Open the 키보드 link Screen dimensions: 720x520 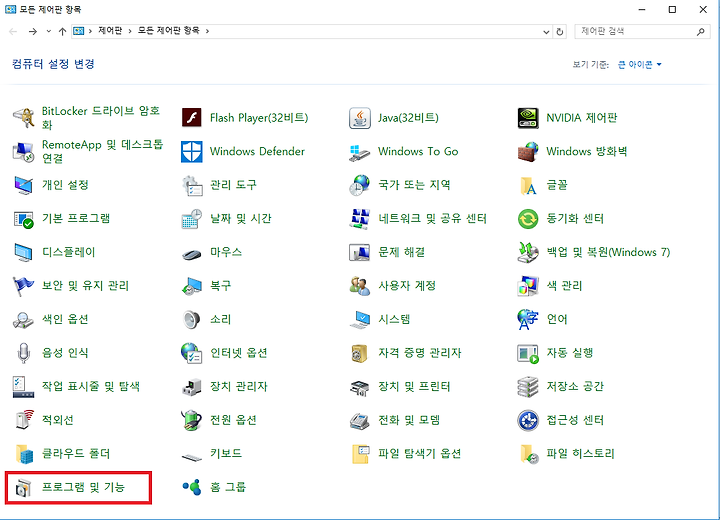tap(225, 454)
